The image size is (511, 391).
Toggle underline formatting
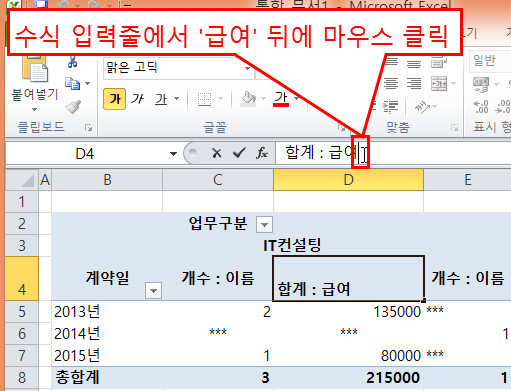click(x=161, y=99)
